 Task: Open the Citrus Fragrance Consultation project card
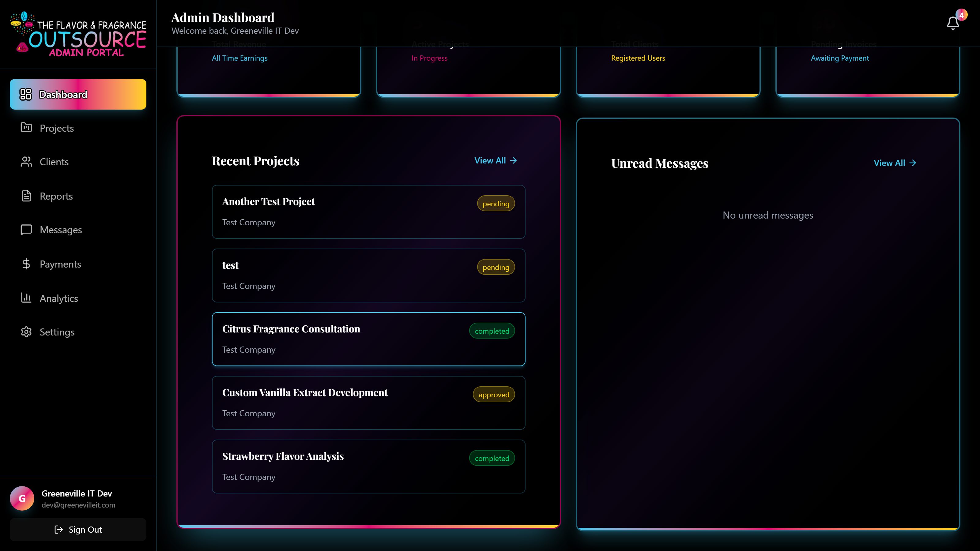point(368,339)
